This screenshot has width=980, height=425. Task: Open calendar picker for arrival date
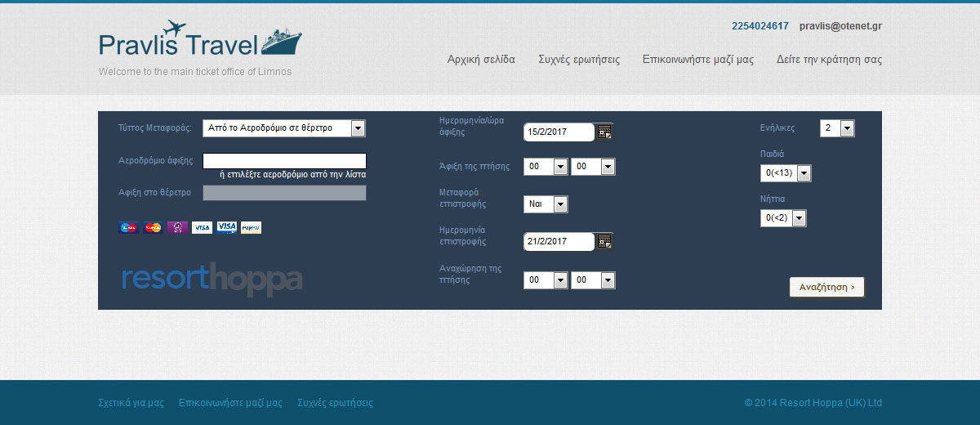(604, 132)
